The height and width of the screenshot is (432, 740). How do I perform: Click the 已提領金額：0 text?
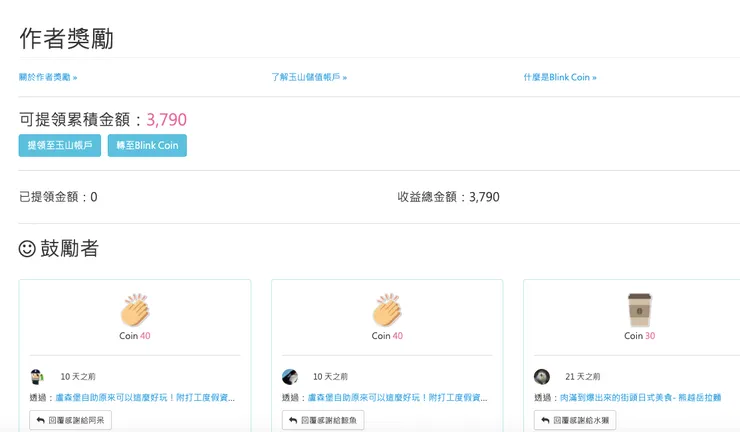click(x=58, y=197)
